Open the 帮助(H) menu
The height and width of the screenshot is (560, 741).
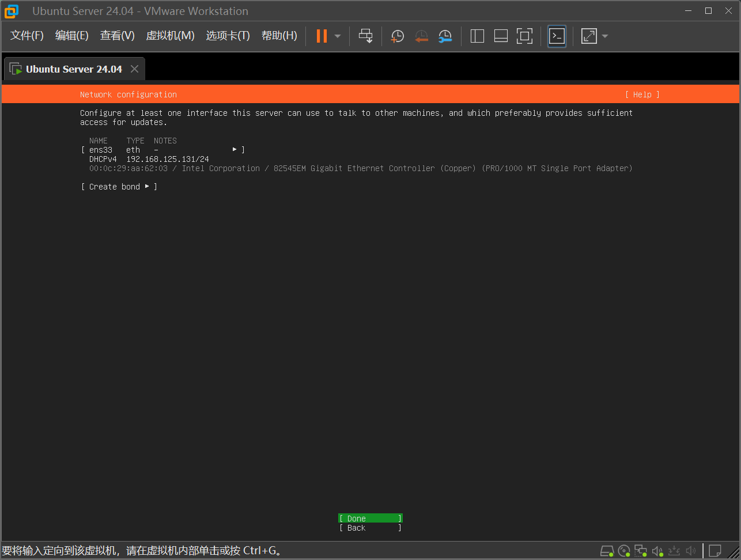pyautogui.click(x=279, y=36)
